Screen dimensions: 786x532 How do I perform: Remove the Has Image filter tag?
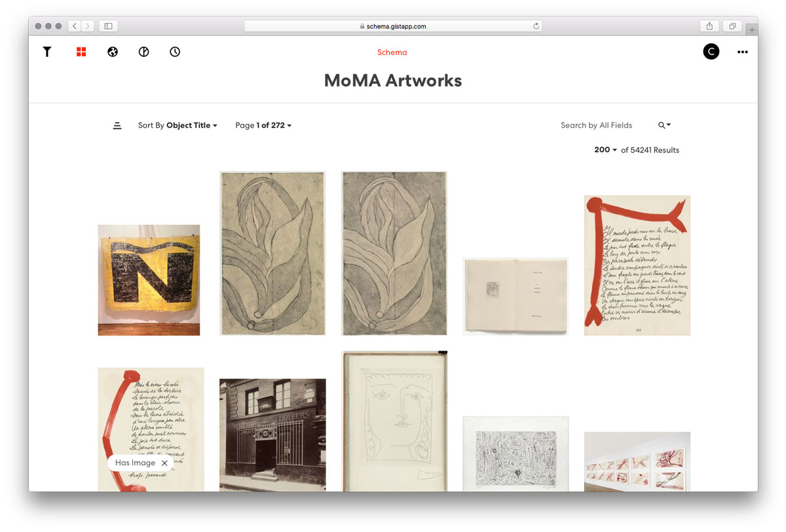click(x=164, y=463)
